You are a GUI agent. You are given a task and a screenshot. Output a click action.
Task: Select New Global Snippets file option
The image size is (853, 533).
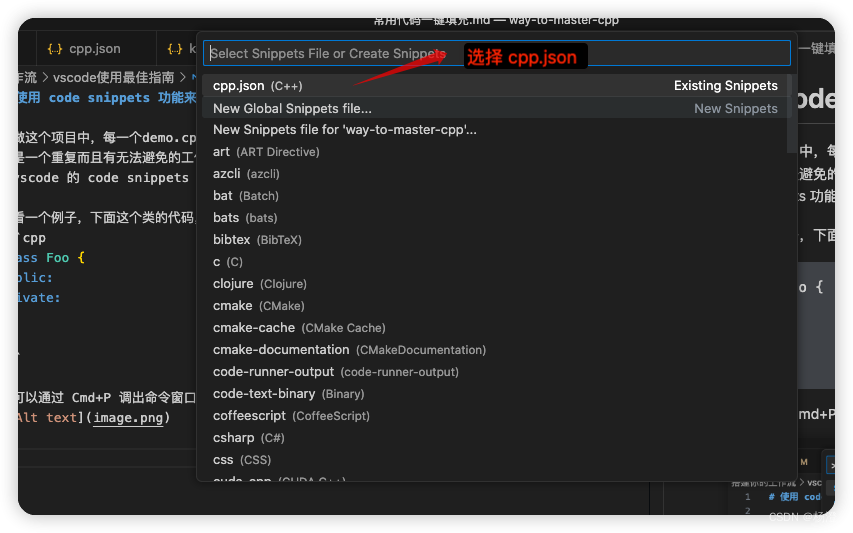coord(494,108)
